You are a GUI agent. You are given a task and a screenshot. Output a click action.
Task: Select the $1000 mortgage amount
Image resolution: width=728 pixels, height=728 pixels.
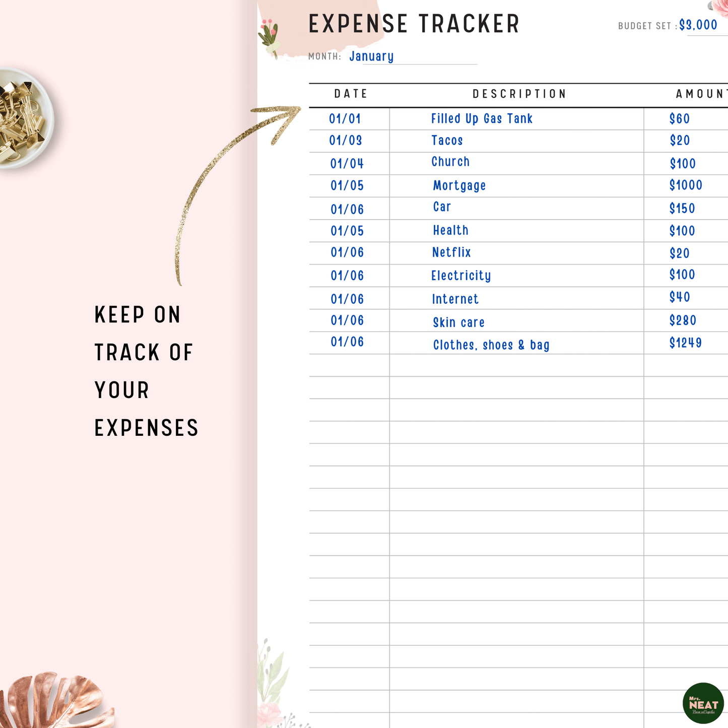point(685,185)
